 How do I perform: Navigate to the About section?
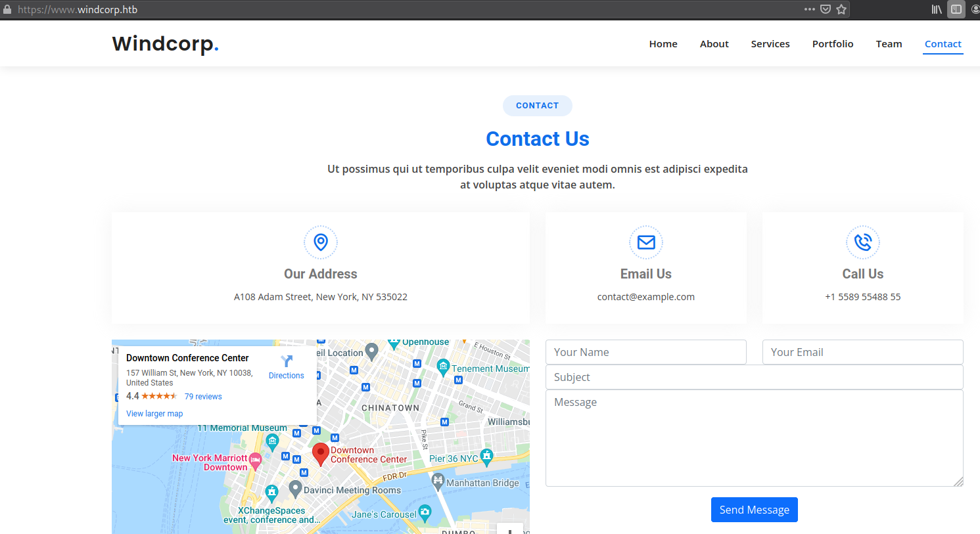tap(714, 44)
